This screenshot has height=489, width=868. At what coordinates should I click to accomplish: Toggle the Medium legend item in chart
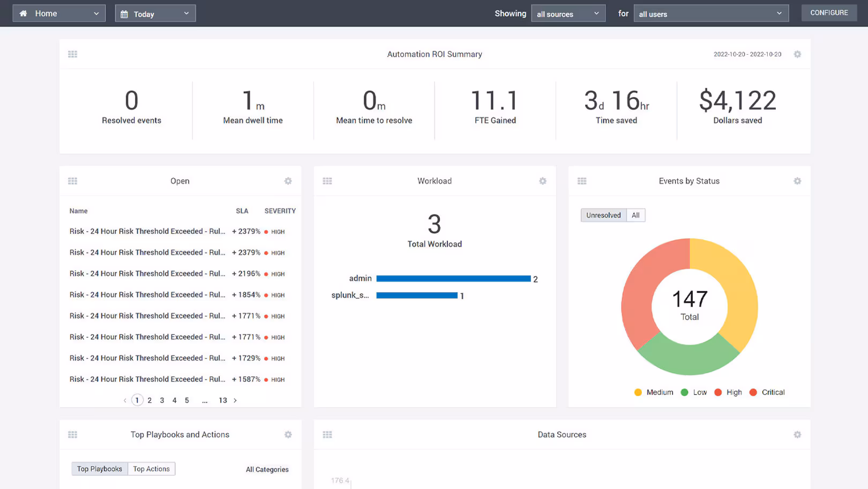tap(654, 392)
